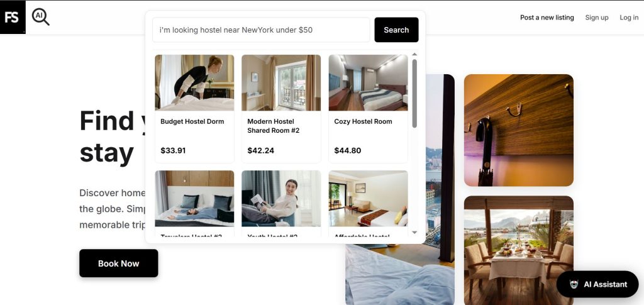The image size is (644, 305).
Task: Select the woman reading magazine listing photo
Action: coord(281,199)
